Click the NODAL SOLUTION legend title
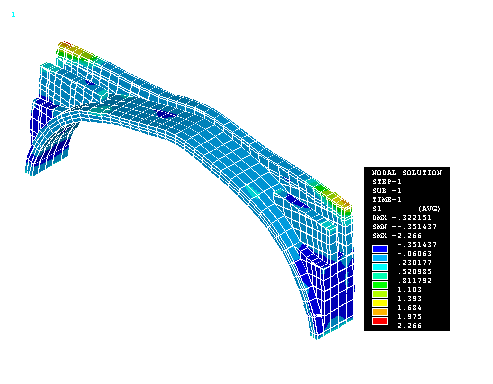The width and height of the screenshot is (493, 384). tap(407, 173)
